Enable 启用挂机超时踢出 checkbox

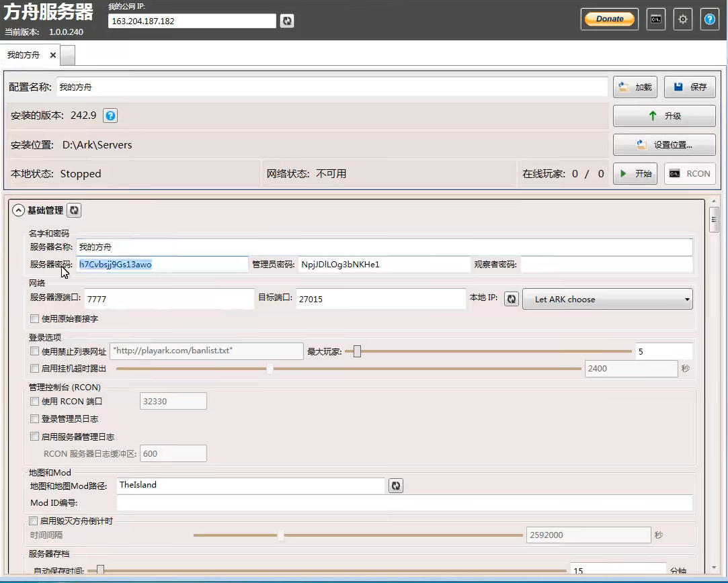34,368
